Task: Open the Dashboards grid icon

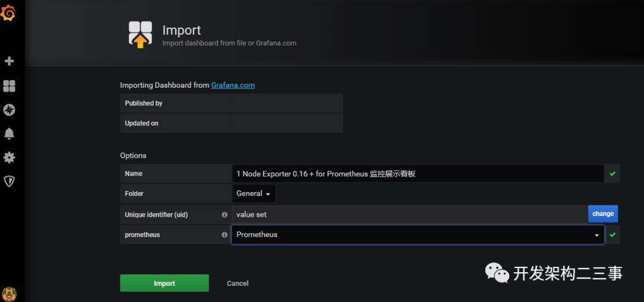Action: point(9,86)
